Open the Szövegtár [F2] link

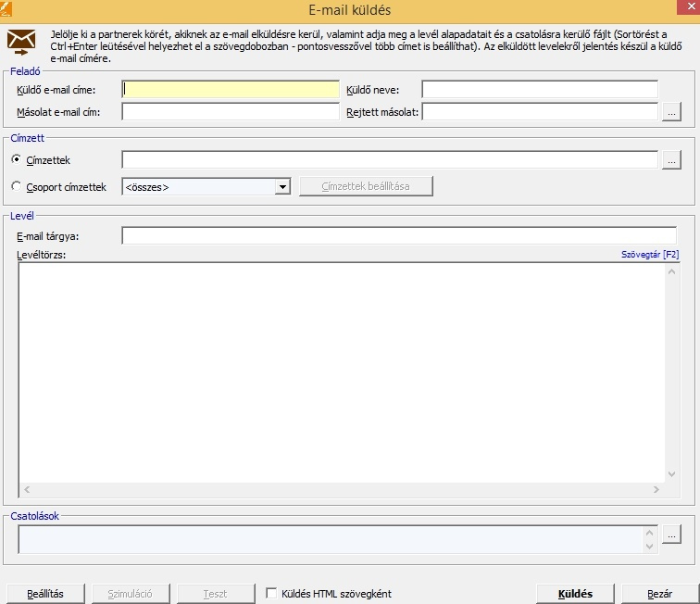[651, 255]
